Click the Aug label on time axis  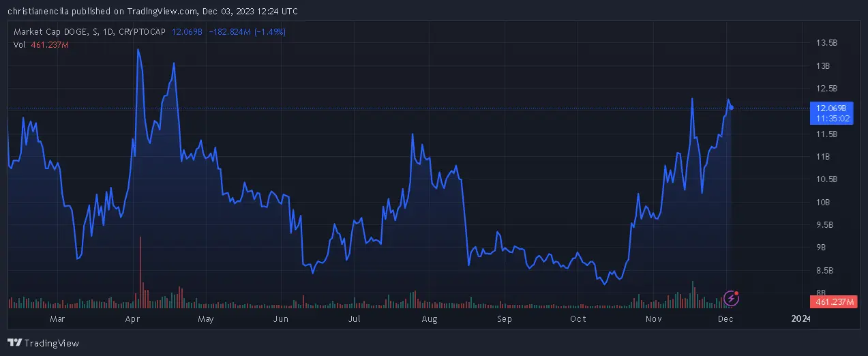tap(429, 318)
